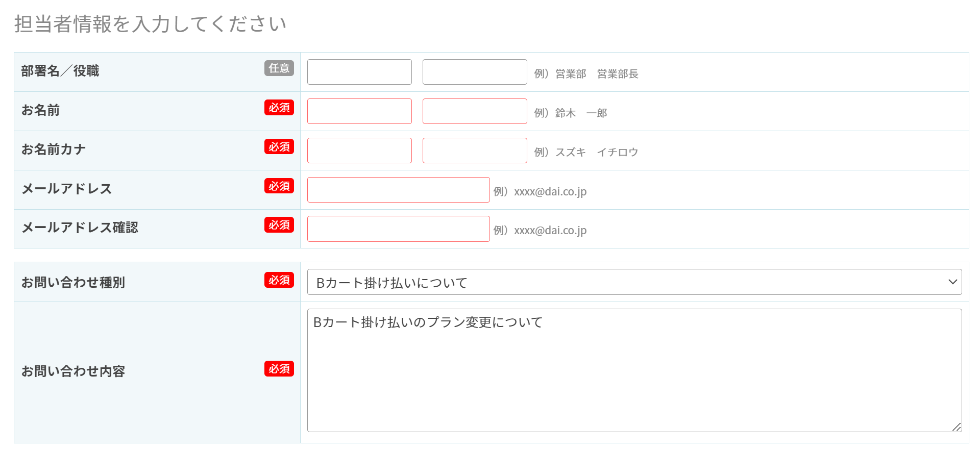Click the textarea resize handle corner
980x450 pixels.
pos(957,427)
